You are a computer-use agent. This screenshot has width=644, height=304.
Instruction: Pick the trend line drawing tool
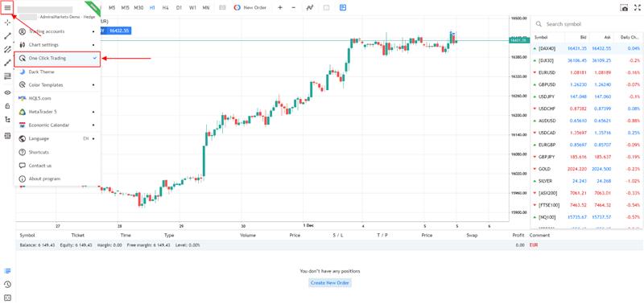click(7, 36)
